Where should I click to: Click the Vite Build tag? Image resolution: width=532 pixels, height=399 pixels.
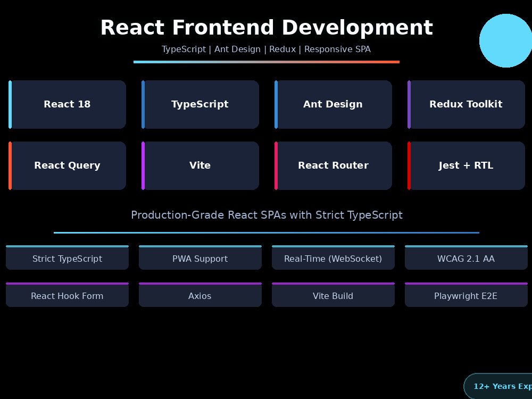point(333,295)
